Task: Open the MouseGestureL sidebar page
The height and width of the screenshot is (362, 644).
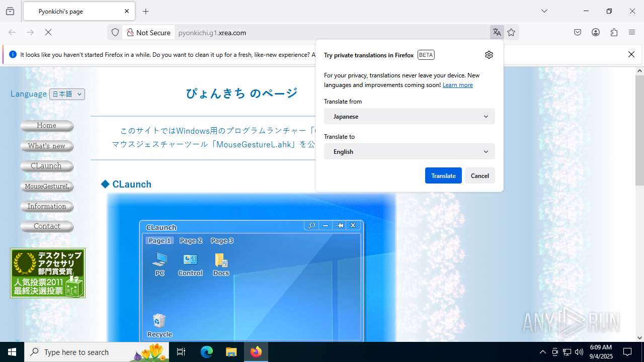Action: (47, 186)
